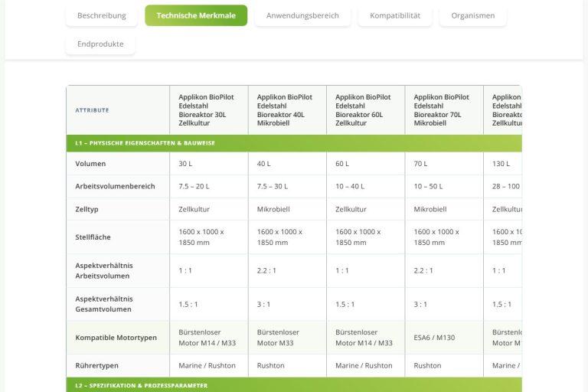Select the Kompatible Motortypen row label
This screenshot has width=588, height=392.
[118, 338]
